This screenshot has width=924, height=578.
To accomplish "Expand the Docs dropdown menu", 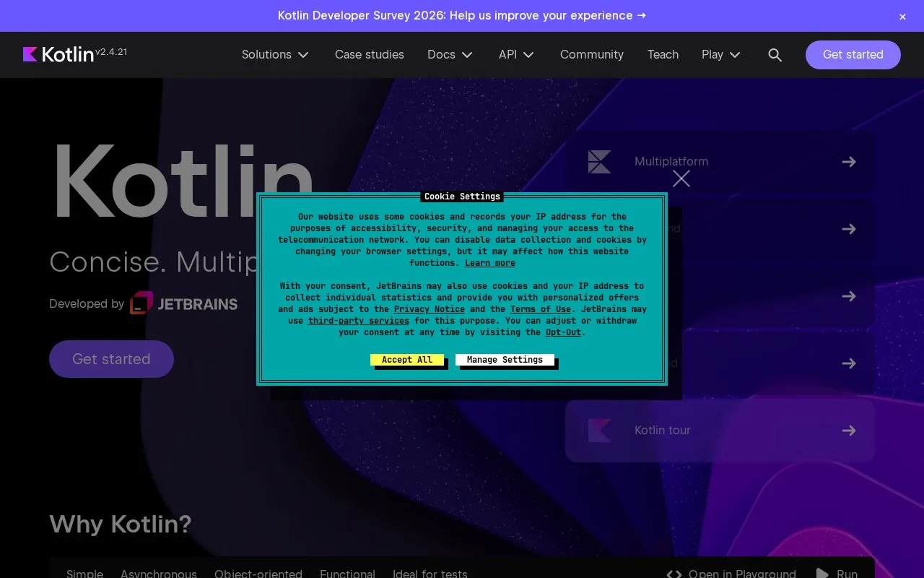I will [x=450, y=55].
